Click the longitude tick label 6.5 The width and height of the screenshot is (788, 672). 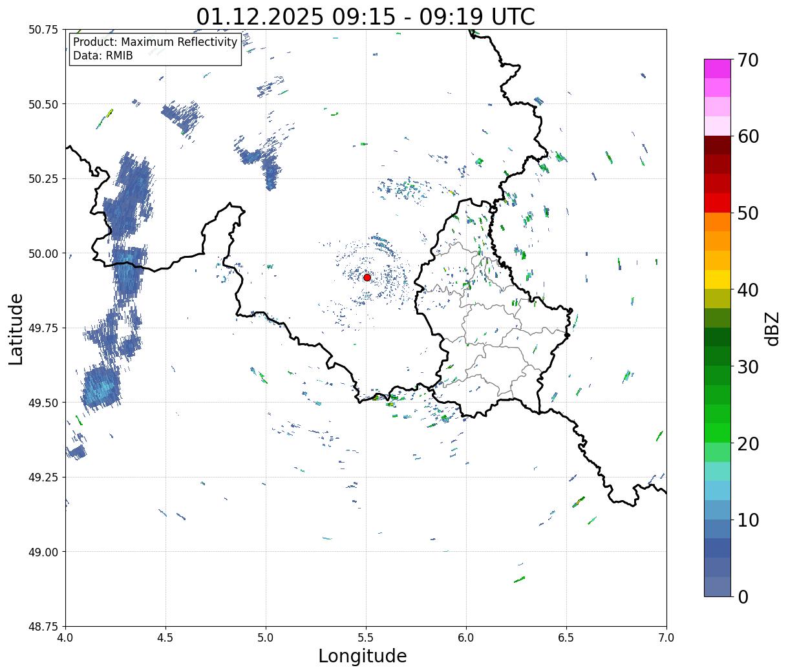click(x=566, y=638)
